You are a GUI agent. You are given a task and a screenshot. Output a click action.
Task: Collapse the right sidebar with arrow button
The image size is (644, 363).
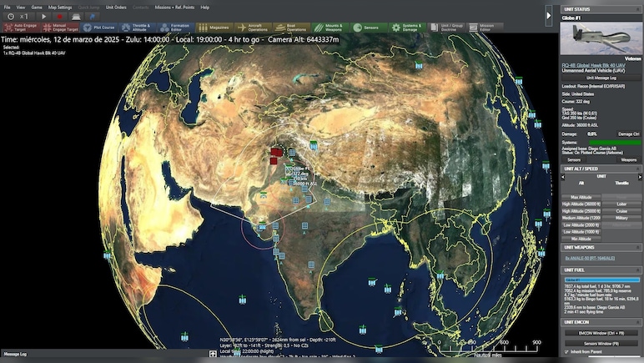pos(549,16)
